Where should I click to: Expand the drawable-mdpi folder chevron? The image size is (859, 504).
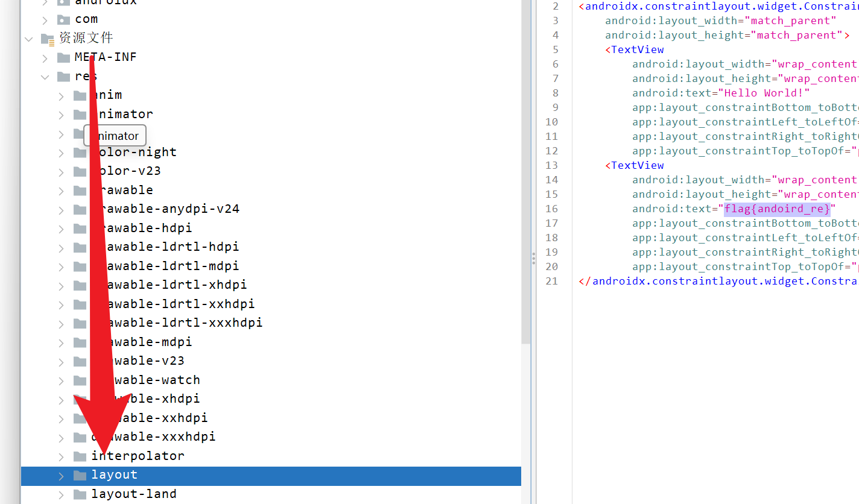pyautogui.click(x=62, y=343)
